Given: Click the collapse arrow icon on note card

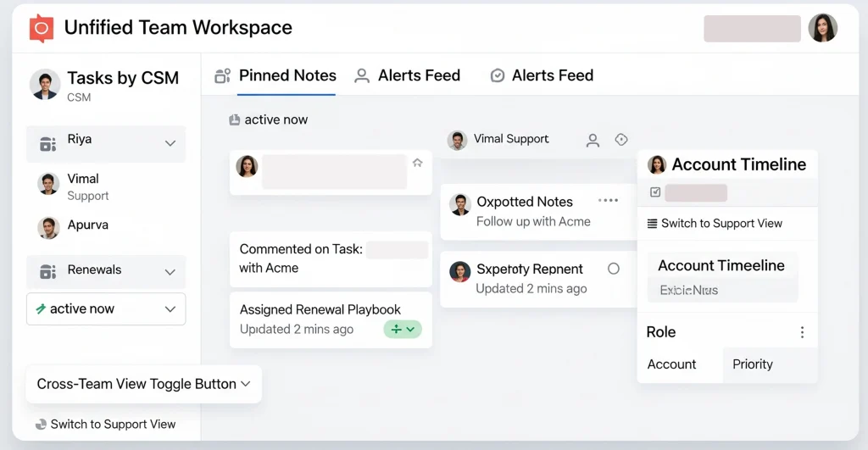Looking at the screenshot, I should click(x=417, y=163).
